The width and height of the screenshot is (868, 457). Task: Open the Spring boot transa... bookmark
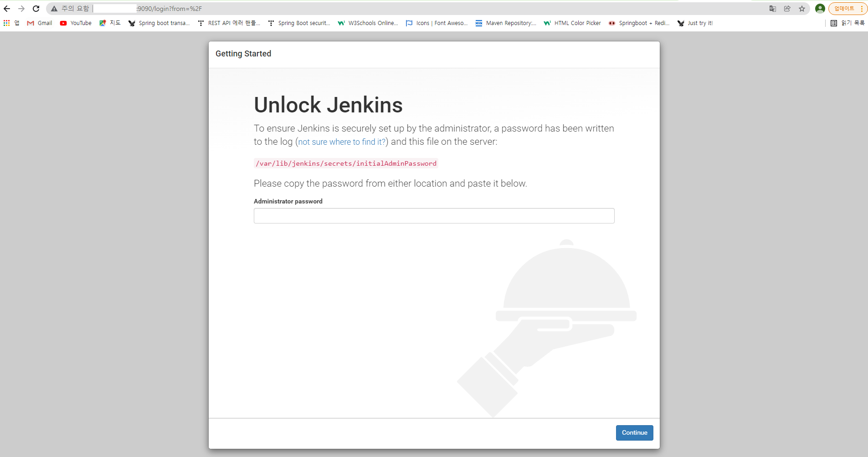159,23
